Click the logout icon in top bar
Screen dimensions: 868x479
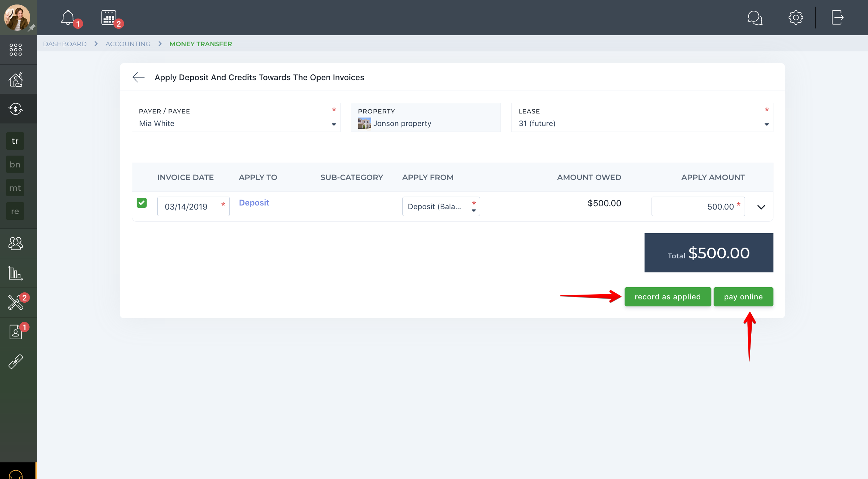tap(837, 18)
